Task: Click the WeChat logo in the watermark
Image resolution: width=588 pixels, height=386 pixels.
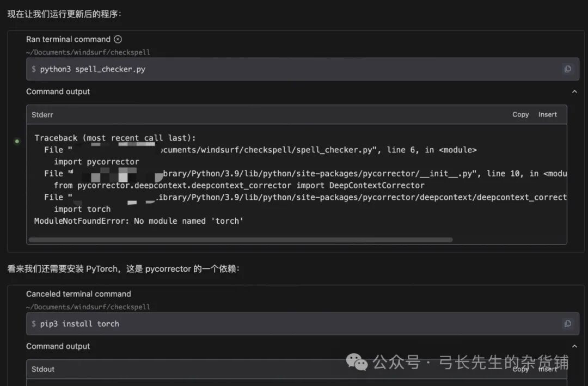Action: click(x=358, y=362)
